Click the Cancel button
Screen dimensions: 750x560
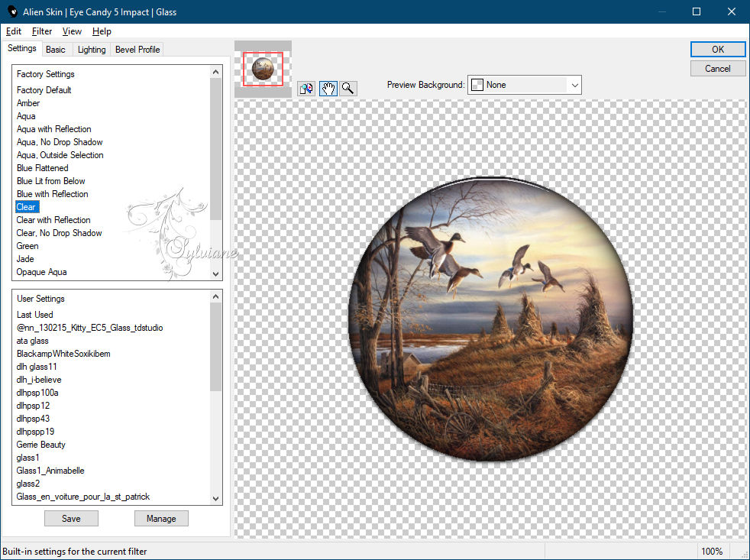(x=717, y=69)
